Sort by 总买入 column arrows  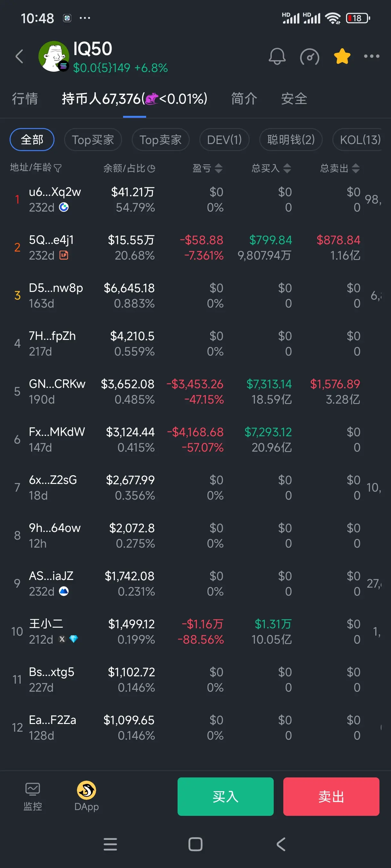point(287,168)
